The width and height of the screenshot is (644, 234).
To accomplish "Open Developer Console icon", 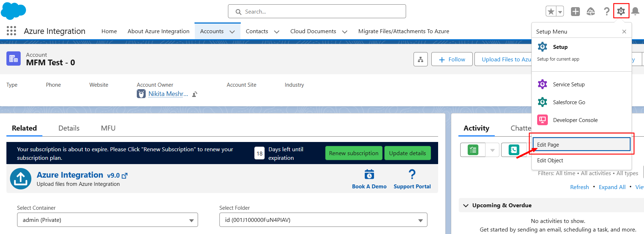I will [542, 120].
